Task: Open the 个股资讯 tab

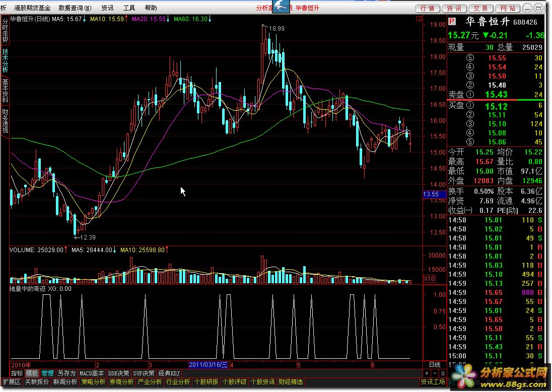Action: 262,382
